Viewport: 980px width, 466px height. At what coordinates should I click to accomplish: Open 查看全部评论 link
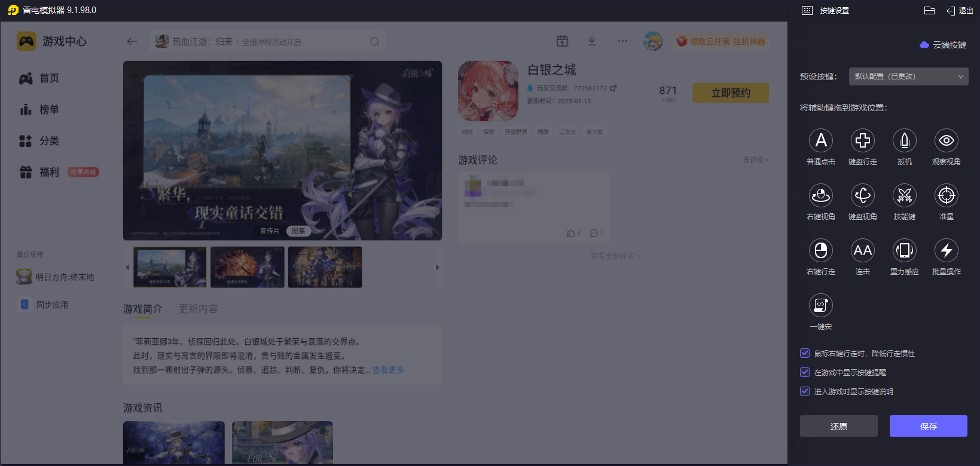pos(615,256)
